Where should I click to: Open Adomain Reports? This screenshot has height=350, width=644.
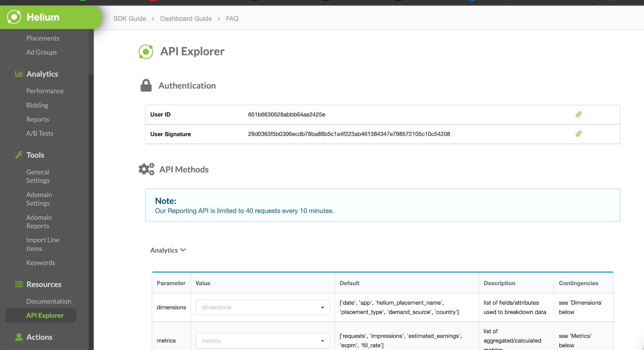click(39, 222)
